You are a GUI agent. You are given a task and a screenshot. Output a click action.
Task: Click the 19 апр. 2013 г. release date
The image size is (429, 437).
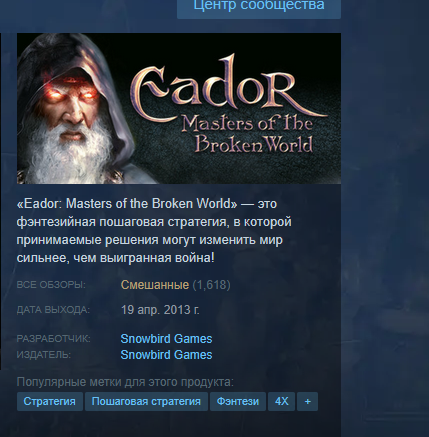tap(160, 310)
